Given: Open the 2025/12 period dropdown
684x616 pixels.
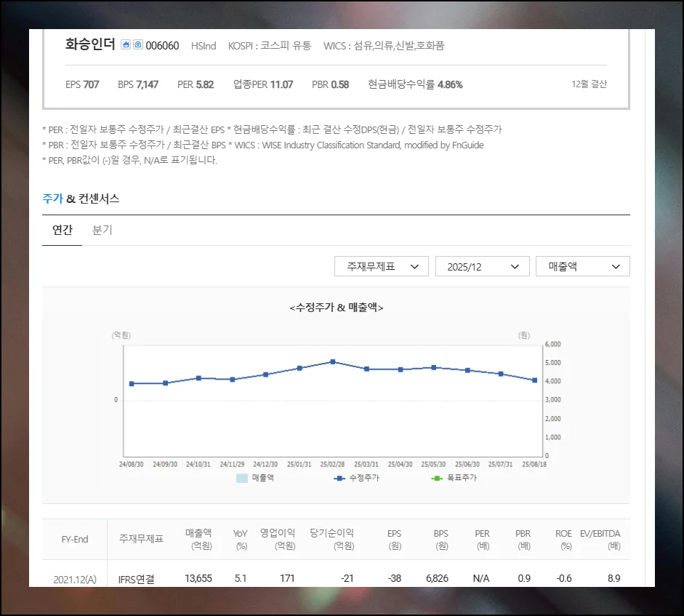Looking at the screenshot, I should [482, 266].
